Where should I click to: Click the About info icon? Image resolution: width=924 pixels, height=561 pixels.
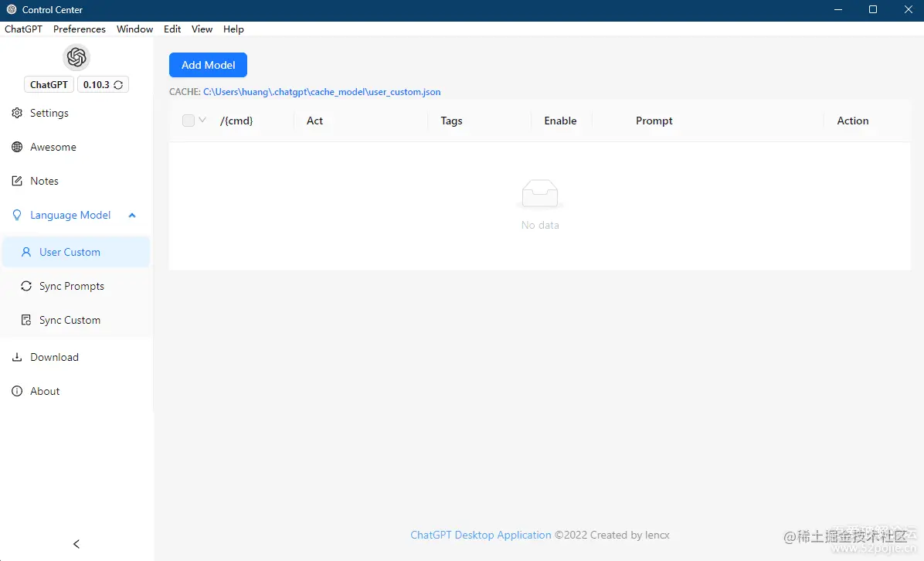pyautogui.click(x=17, y=391)
